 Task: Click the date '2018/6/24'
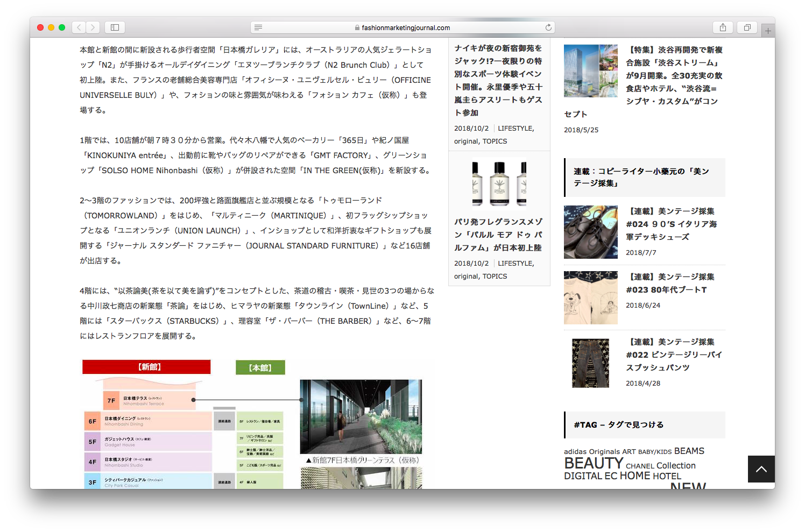tap(643, 305)
